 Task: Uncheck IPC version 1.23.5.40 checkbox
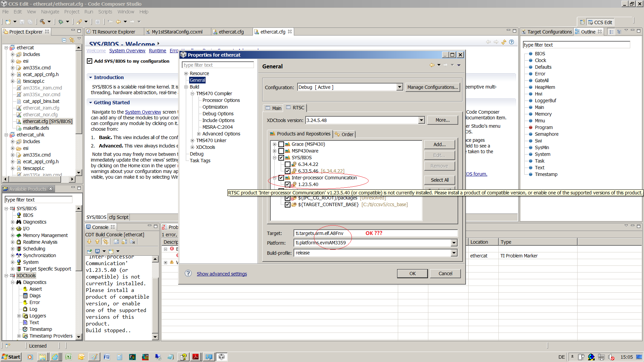pos(287,184)
